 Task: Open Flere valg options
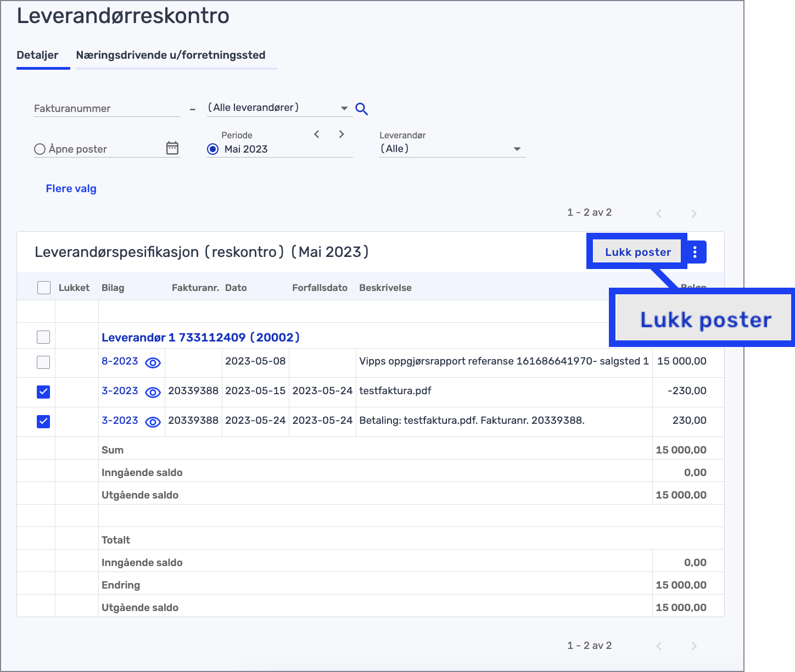click(71, 188)
